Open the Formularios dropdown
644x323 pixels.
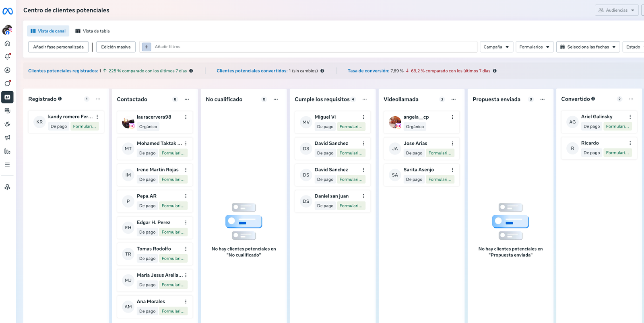pyautogui.click(x=535, y=47)
